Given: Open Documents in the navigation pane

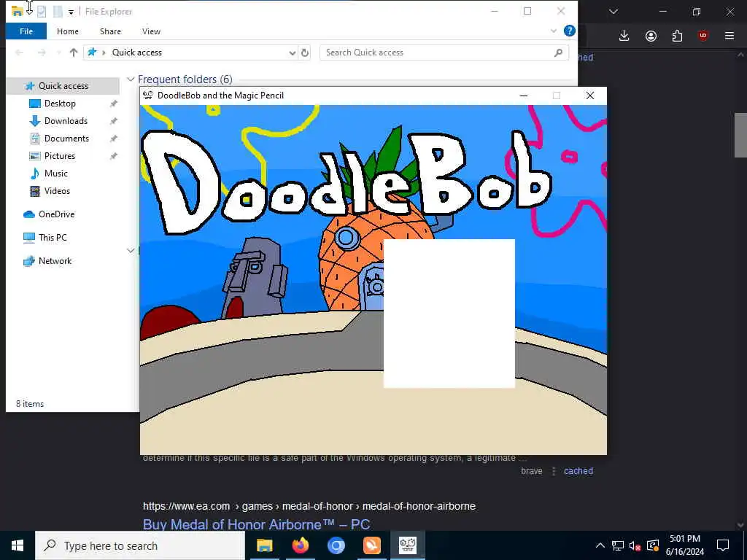Looking at the screenshot, I should (66, 139).
